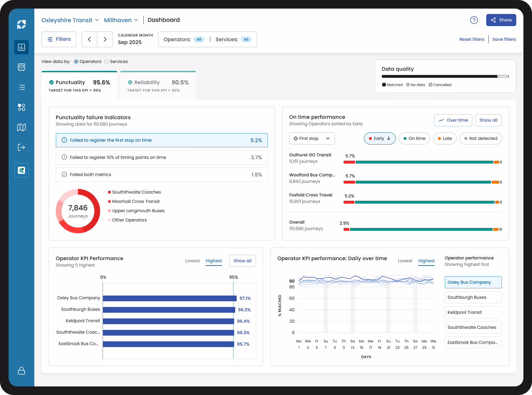Click the Reset filters link
The width and height of the screenshot is (532, 395).
[472, 39]
